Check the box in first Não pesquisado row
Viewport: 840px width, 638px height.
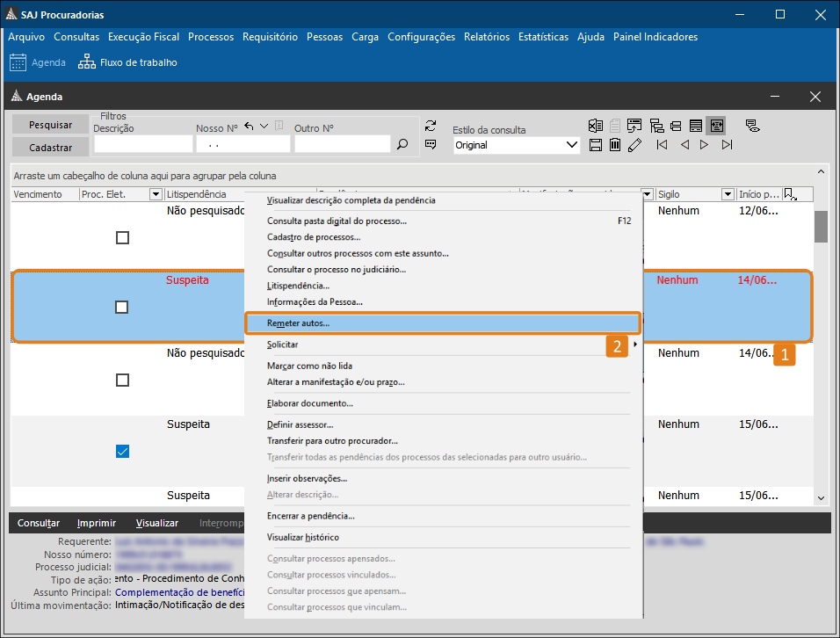[122, 238]
